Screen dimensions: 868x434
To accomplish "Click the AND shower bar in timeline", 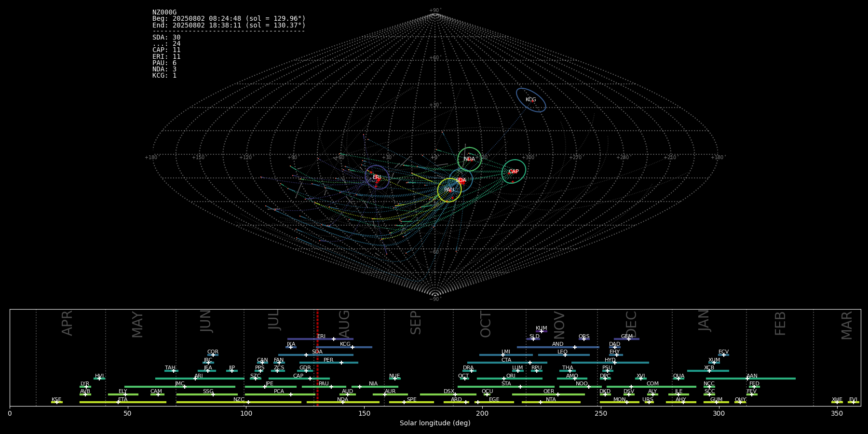I will click(558, 347).
